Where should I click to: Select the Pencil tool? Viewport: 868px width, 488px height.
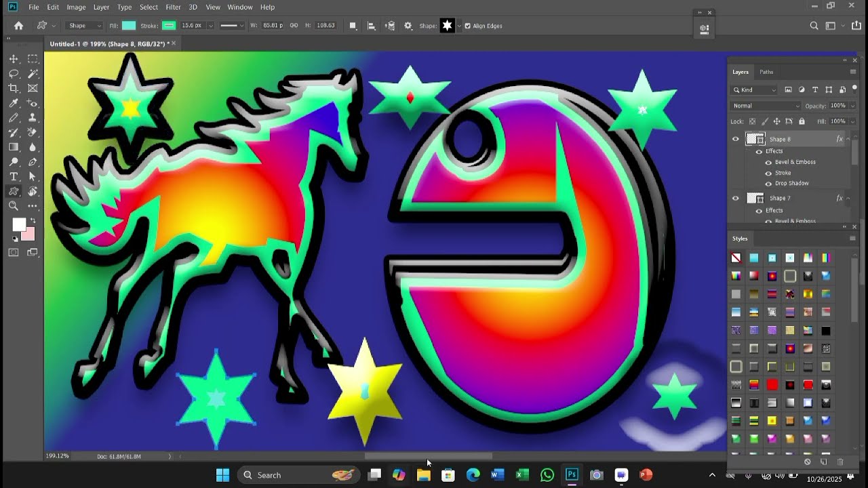(14, 118)
